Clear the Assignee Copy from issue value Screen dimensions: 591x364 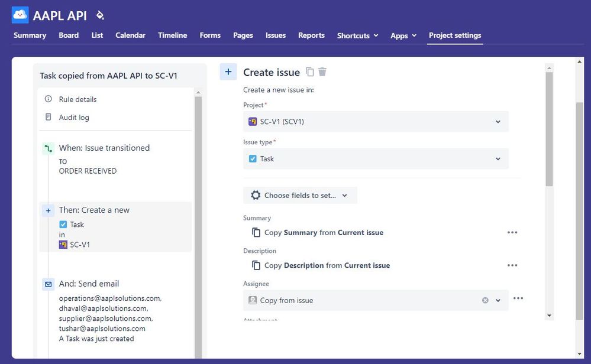tap(486, 300)
